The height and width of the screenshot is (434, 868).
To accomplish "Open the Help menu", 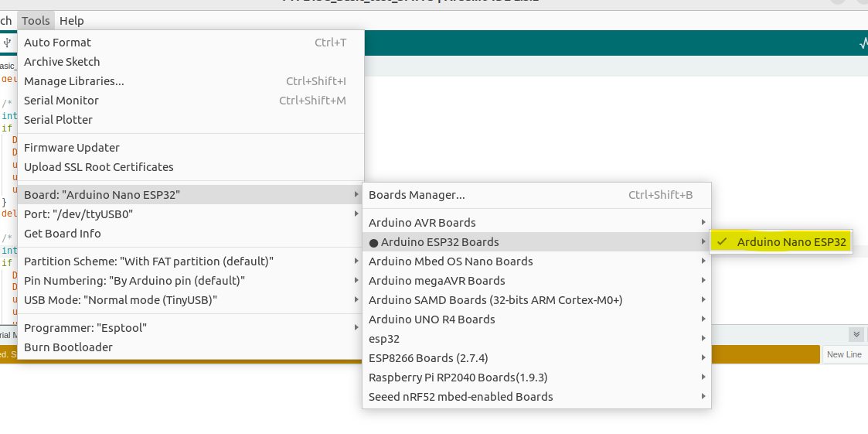I will pos(71,21).
